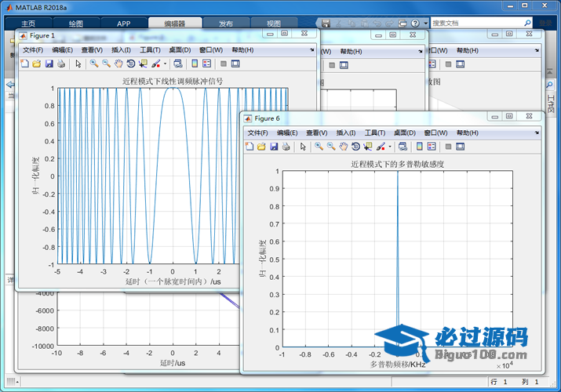Open 帮助(H) menu in rightmost background figure
This screenshot has height=392, width=561.
[468, 50]
